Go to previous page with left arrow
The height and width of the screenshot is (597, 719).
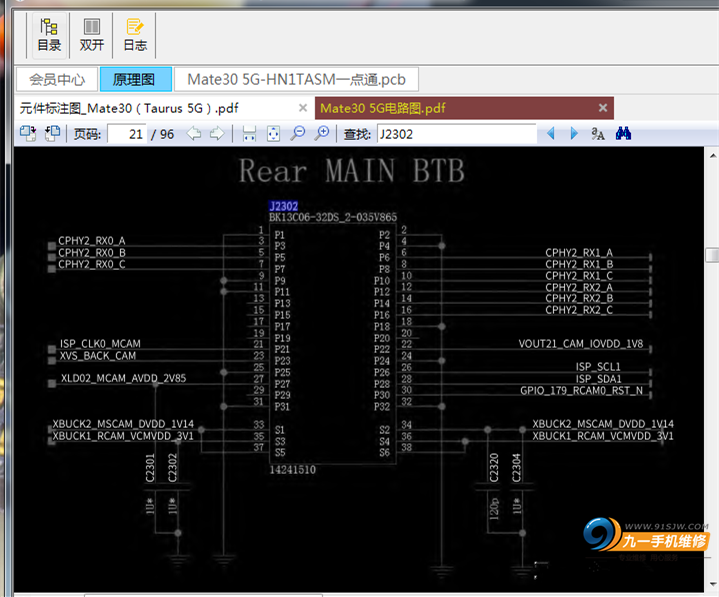pos(194,133)
